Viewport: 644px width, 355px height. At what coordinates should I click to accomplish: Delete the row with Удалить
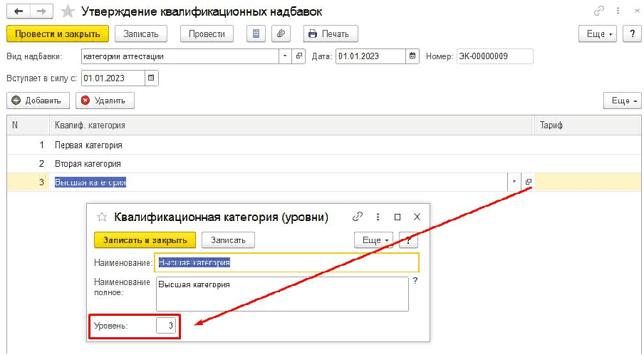tap(105, 101)
